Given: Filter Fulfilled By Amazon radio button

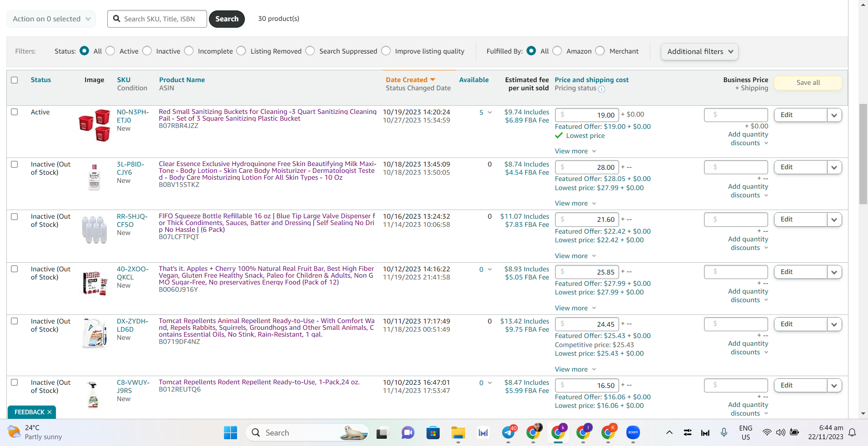Looking at the screenshot, I should (x=557, y=51).
